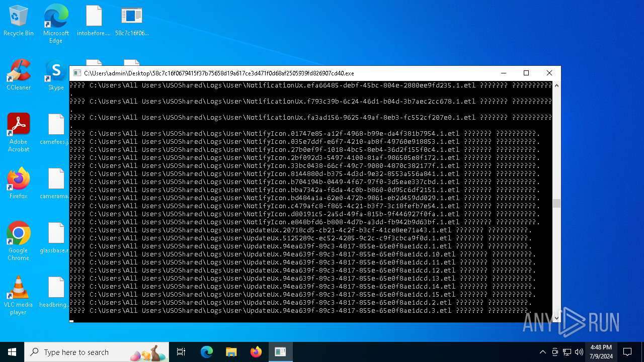Open network status tray icon
644x362 pixels.
coord(567,352)
